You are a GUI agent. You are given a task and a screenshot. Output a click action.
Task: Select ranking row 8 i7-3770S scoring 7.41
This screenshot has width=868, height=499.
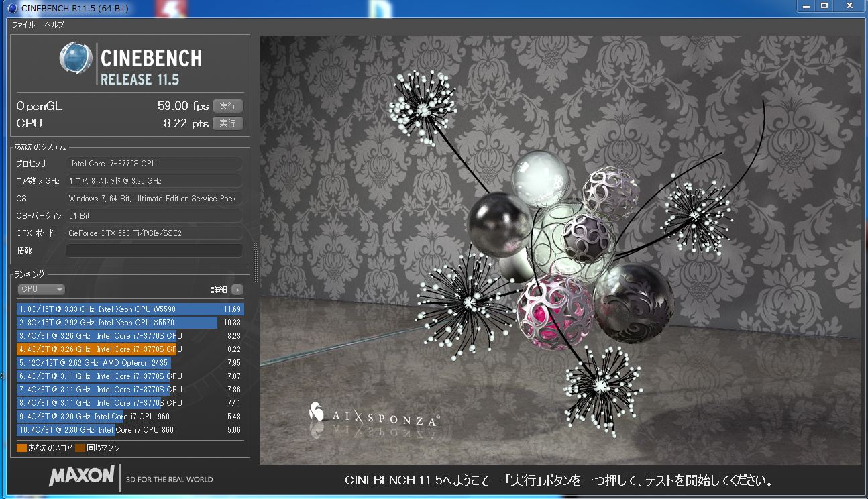click(130, 403)
